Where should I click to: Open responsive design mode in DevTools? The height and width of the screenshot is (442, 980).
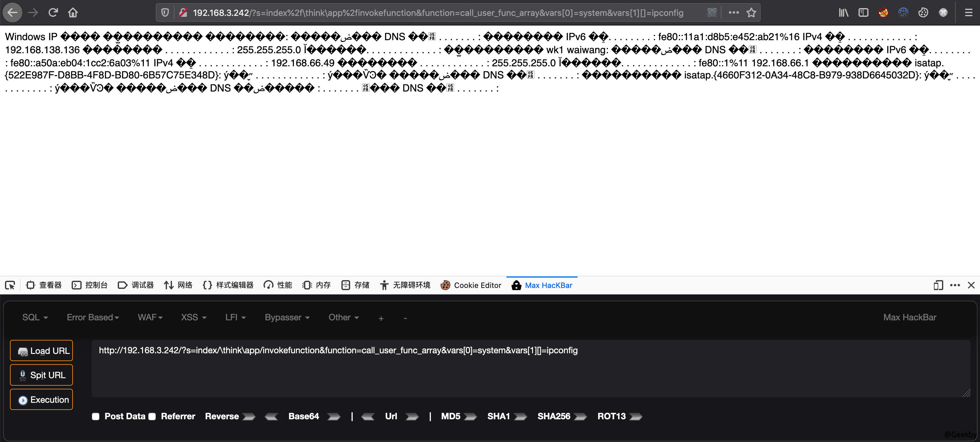coord(938,285)
